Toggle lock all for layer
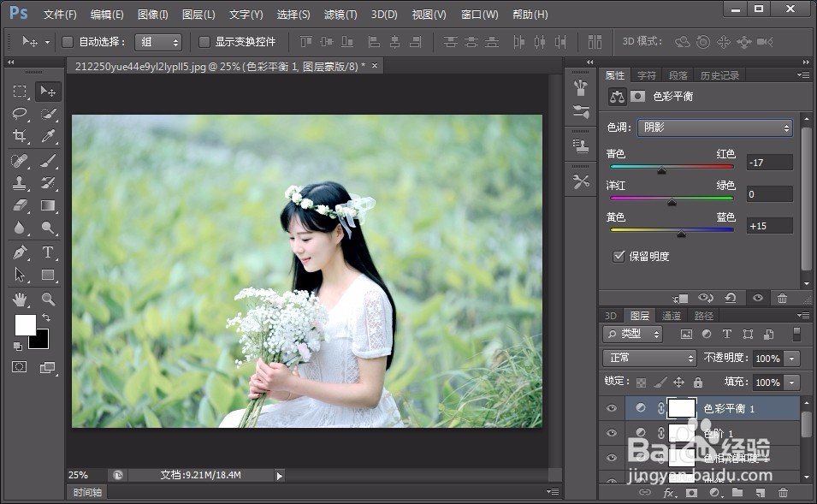817x504 pixels. coord(698,382)
